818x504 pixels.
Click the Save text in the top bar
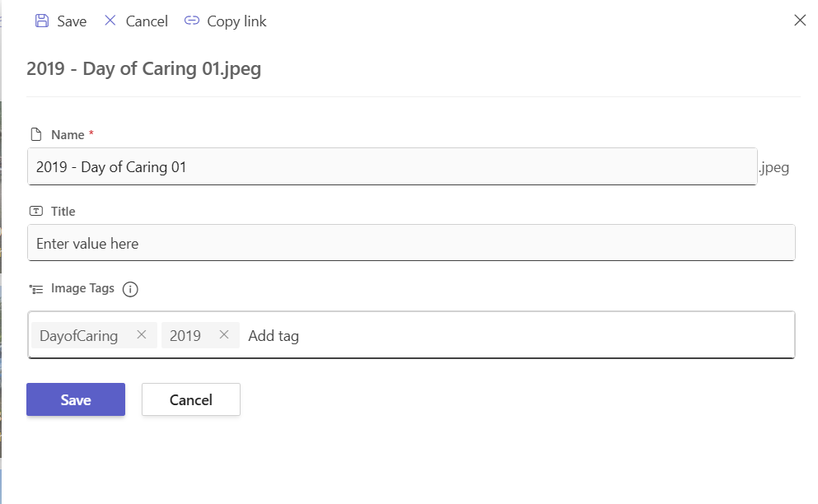72,21
